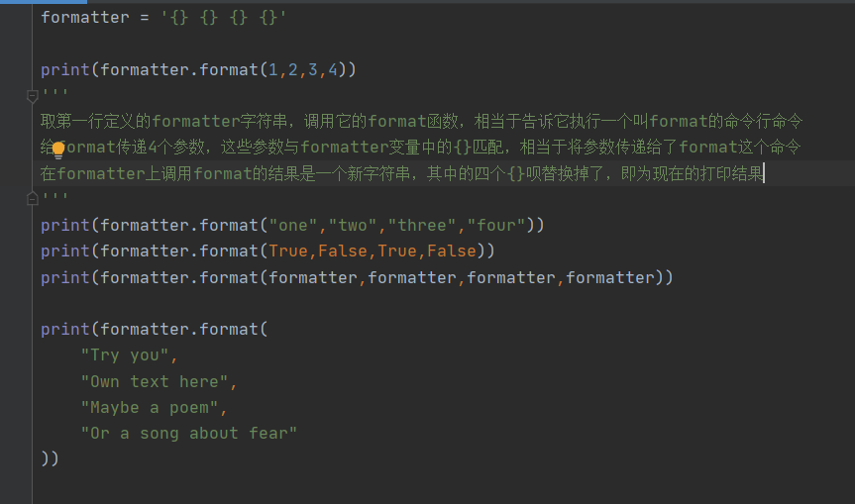Click the last False keyword argument
Viewport: 855px width, 504px height.
point(452,252)
